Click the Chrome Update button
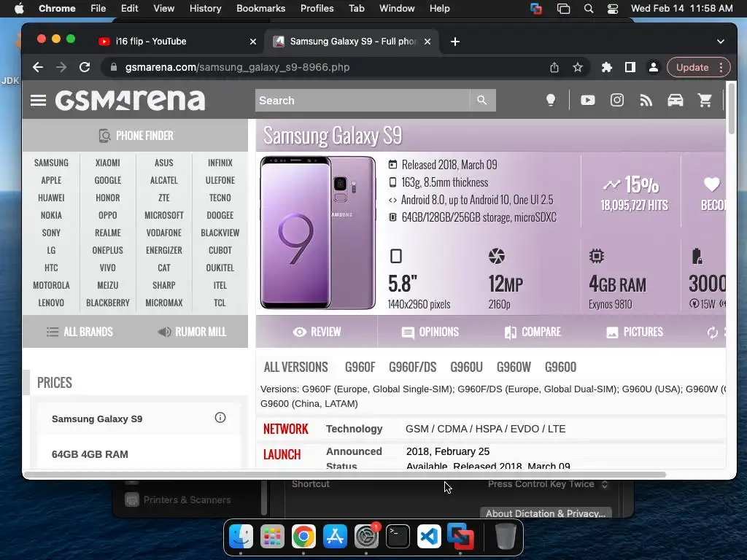The image size is (747, 560). click(x=692, y=68)
